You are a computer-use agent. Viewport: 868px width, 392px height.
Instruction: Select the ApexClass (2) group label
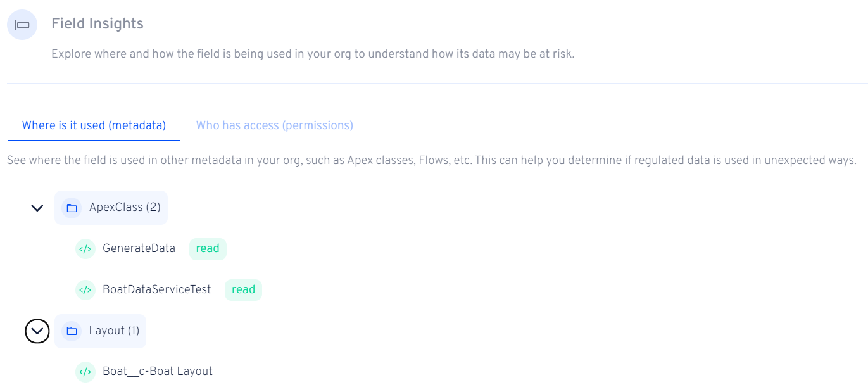click(125, 208)
